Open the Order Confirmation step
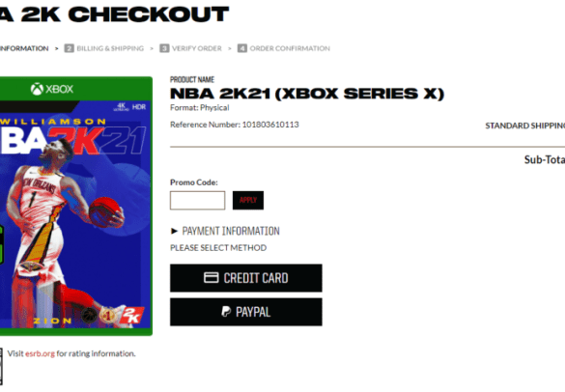 click(x=290, y=48)
